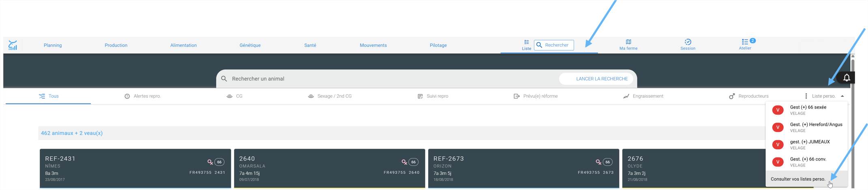Choose gest. (+) JUMEAUX list
This screenshot has height=190, width=868.
(x=807, y=145)
